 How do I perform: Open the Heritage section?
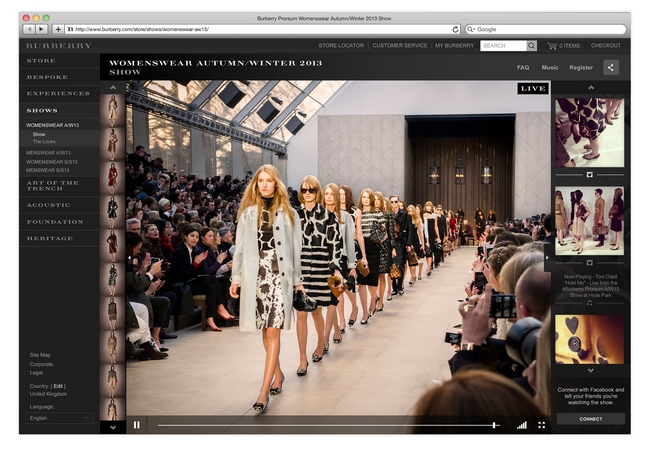[x=50, y=238]
